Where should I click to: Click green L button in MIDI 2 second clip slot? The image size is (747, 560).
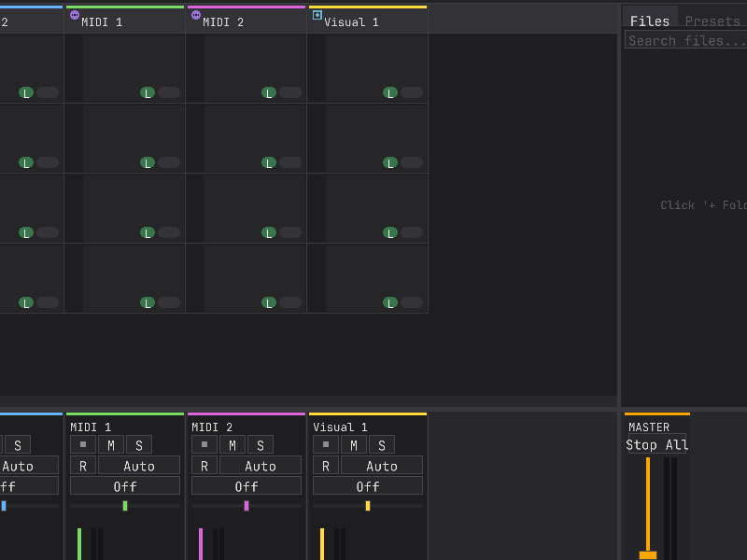coord(269,162)
